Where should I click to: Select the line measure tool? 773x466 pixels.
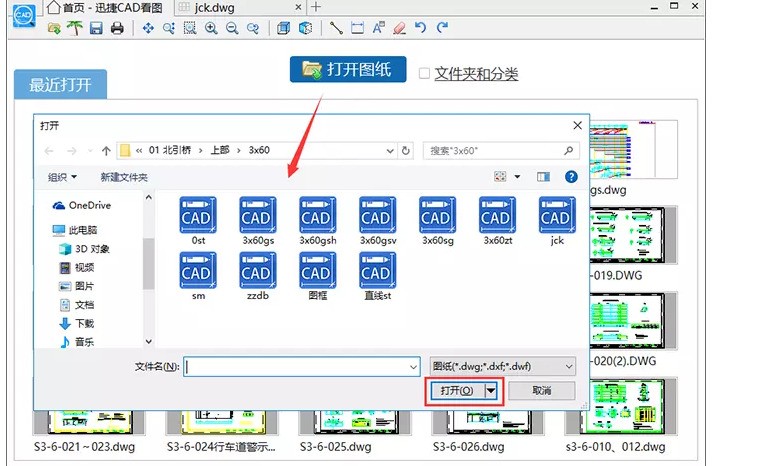tap(336, 28)
